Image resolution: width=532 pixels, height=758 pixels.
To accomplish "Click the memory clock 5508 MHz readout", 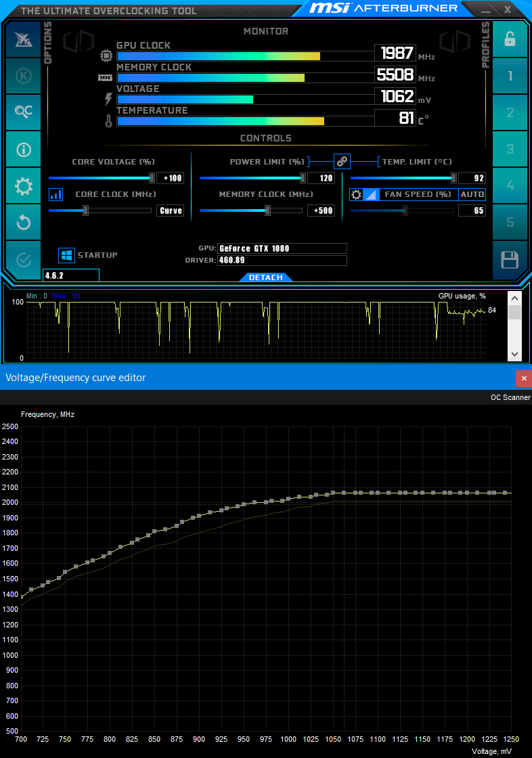I will 395,75.
